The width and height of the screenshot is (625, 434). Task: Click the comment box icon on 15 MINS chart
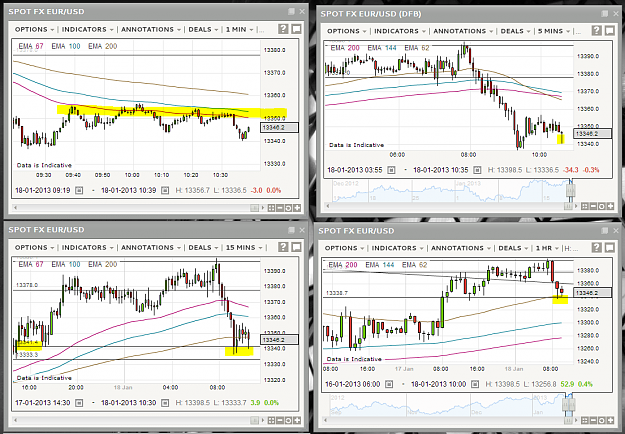tap(296, 247)
